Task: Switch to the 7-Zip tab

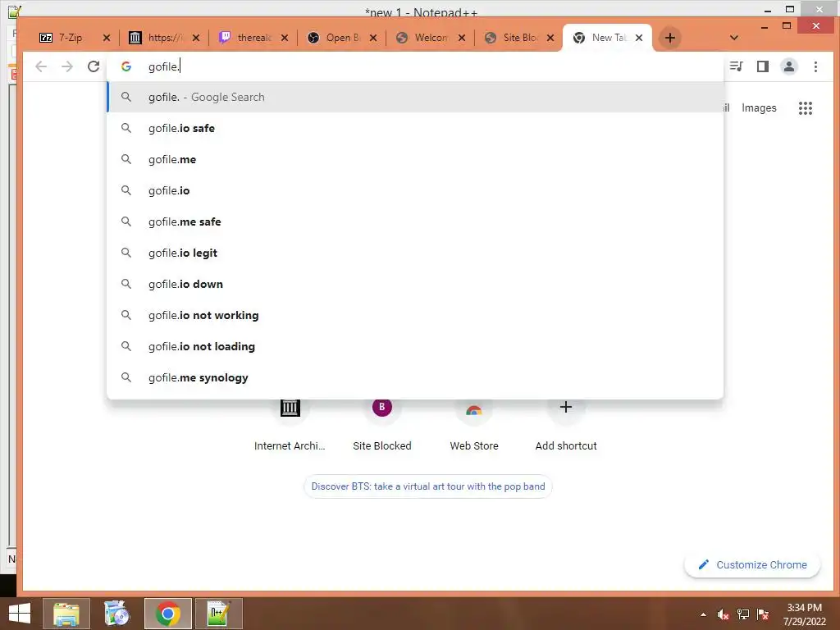Action: pyautogui.click(x=70, y=38)
